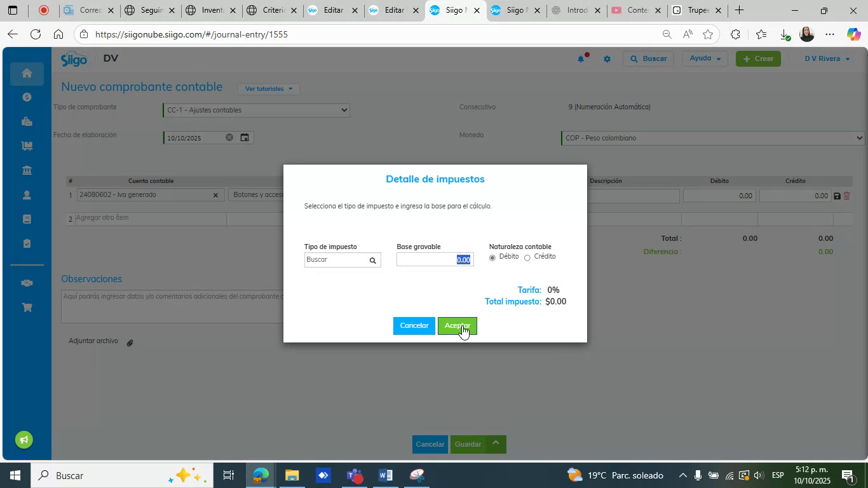
Task: Click the bottom Cancelar button
Action: [x=430, y=444]
